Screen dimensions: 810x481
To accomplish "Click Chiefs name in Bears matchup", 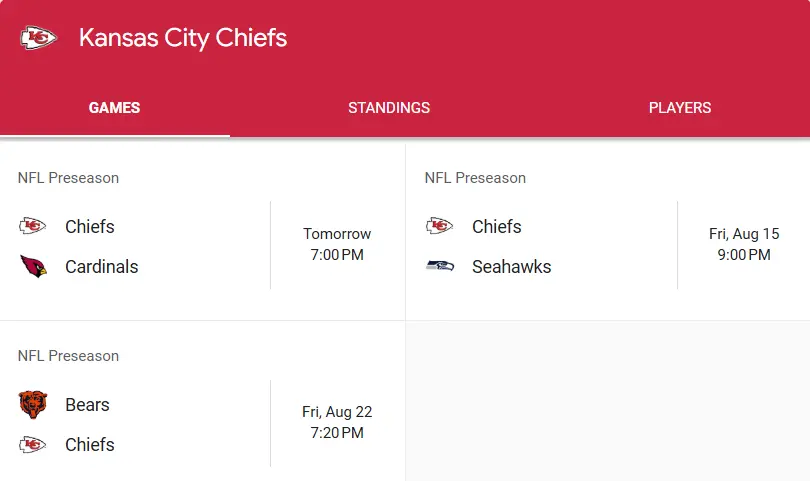I will point(90,444).
